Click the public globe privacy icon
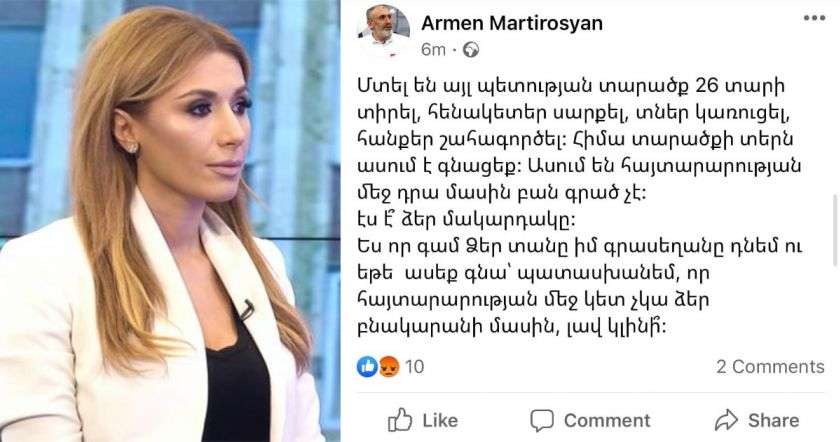The image size is (840, 442). pos(471,50)
